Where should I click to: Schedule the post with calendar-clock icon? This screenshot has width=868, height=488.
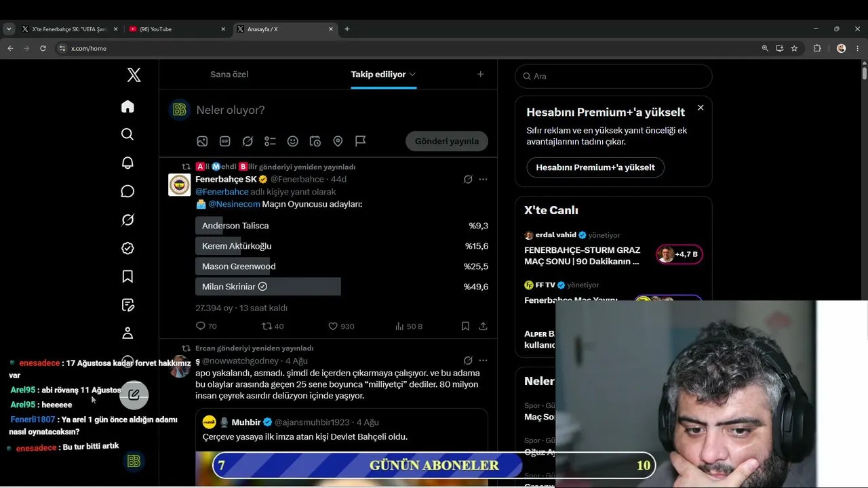[315, 141]
